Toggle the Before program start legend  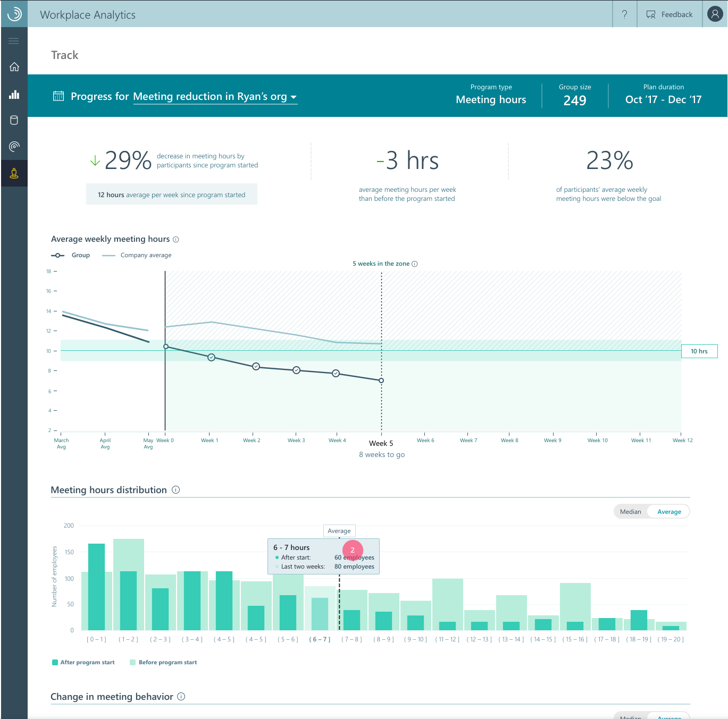tap(163, 662)
